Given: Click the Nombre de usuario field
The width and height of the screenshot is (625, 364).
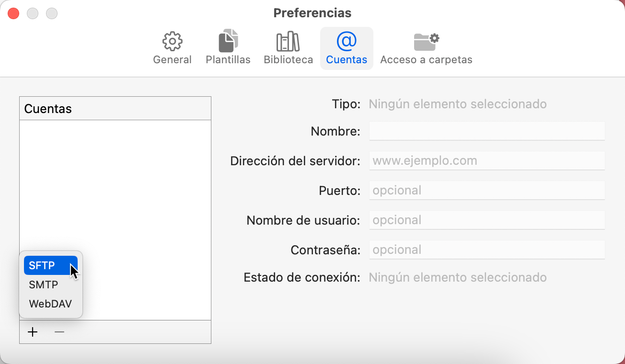Looking at the screenshot, I should pyautogui.click(x=487, y=220).
